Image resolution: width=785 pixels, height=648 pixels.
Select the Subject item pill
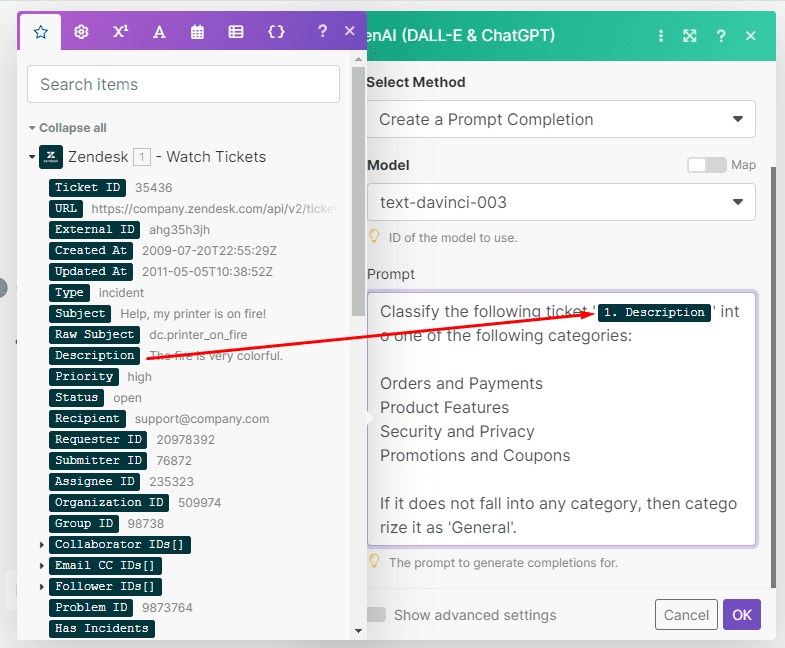click(x=80, y=314)
